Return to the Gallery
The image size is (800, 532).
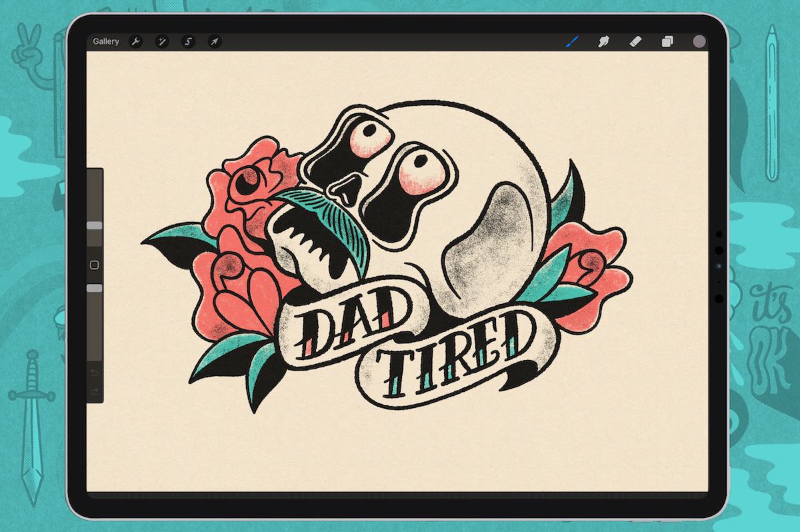click(x=107, y=41)
